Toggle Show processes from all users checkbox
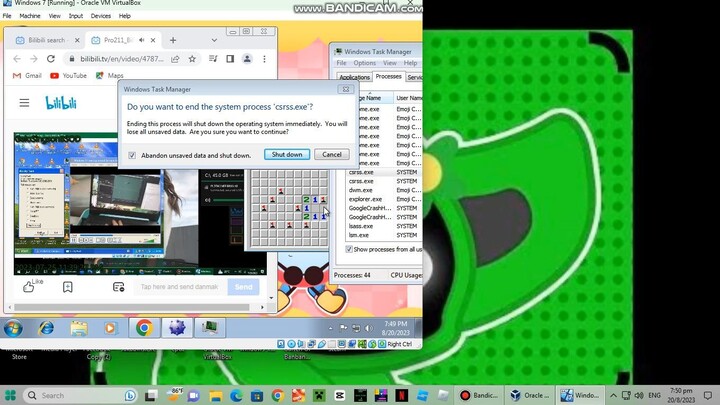This screenshot has height=405, width=720. click(x=349, y=249)
